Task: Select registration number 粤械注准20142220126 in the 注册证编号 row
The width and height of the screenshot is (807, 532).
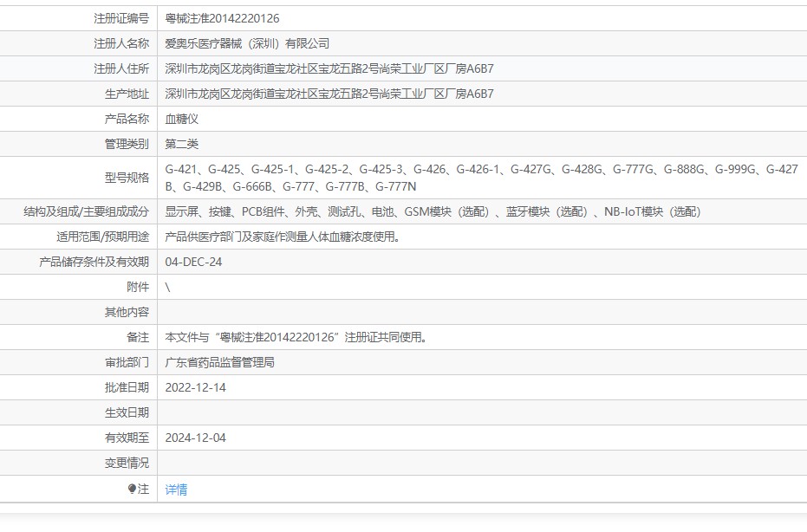Action: (222, 18)
